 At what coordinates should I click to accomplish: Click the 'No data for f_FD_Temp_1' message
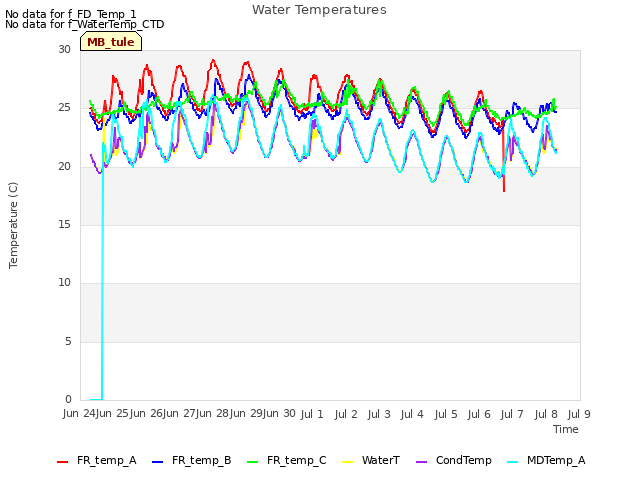click(x=71, y=14)
